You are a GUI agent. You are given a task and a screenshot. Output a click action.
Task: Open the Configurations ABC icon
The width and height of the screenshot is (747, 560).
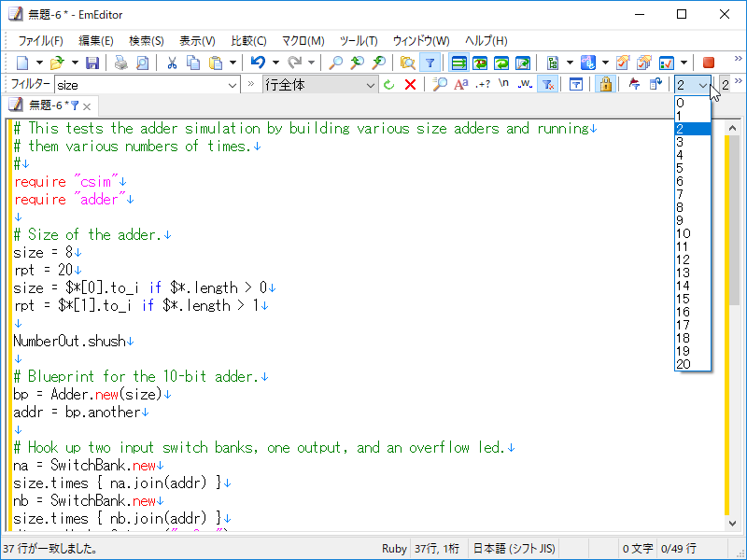pos(588,63)
